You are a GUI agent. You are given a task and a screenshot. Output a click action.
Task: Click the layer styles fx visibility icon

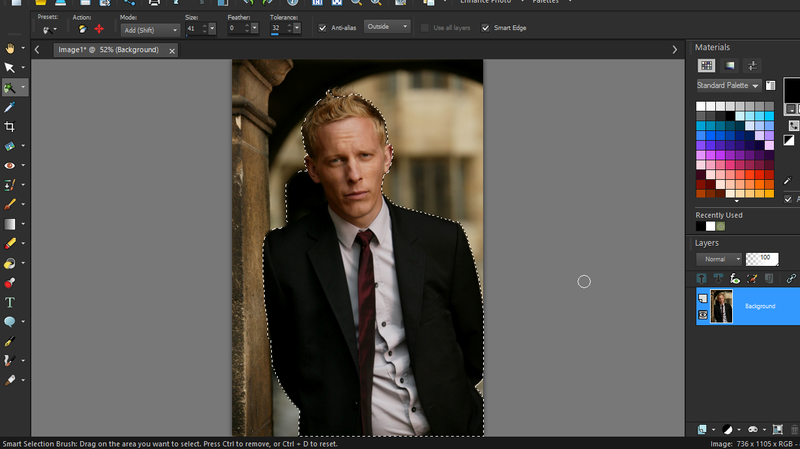pos(735,279)
